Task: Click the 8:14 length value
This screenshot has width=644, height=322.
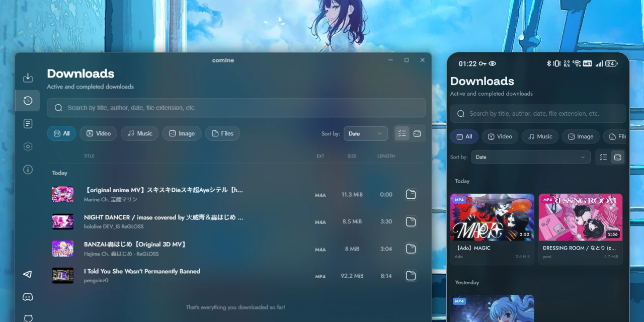Action: click(x=386, y=276)
